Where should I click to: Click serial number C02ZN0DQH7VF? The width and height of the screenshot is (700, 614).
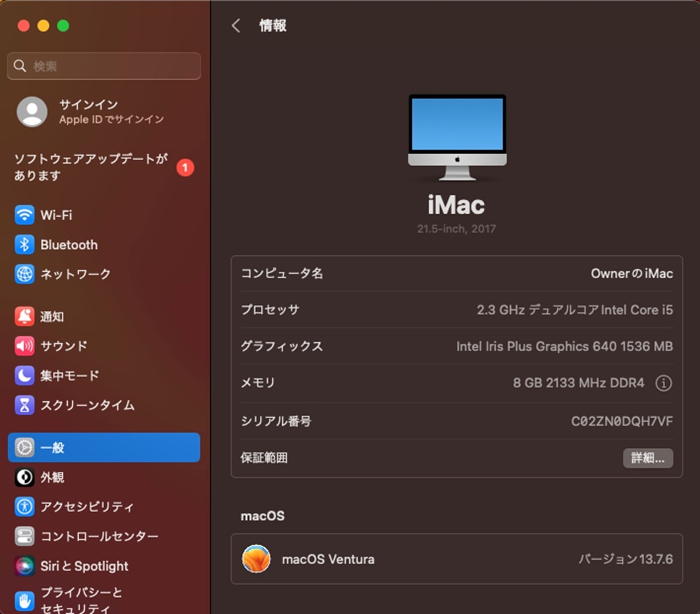coord(622,421)
